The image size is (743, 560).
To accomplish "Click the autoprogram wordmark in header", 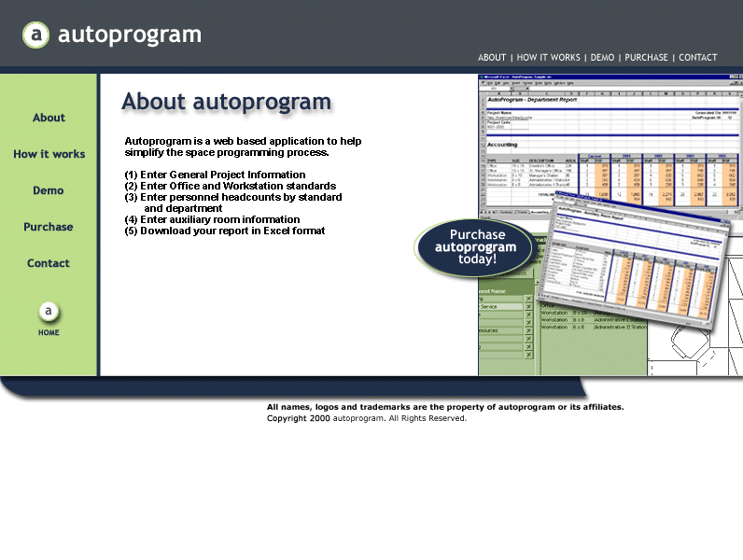I will pos(130,35).
